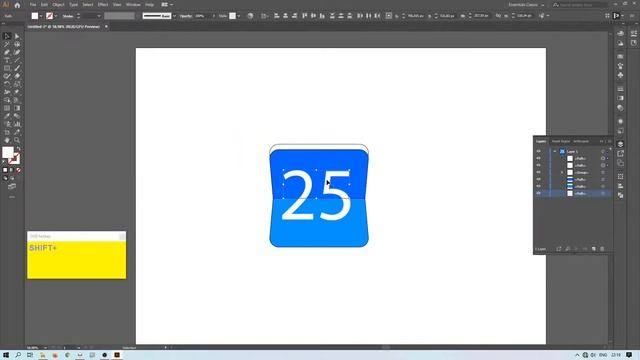640x360 pixels.
Task: Toggle eye of the highlighted Path row
Action: click(538, 193)
